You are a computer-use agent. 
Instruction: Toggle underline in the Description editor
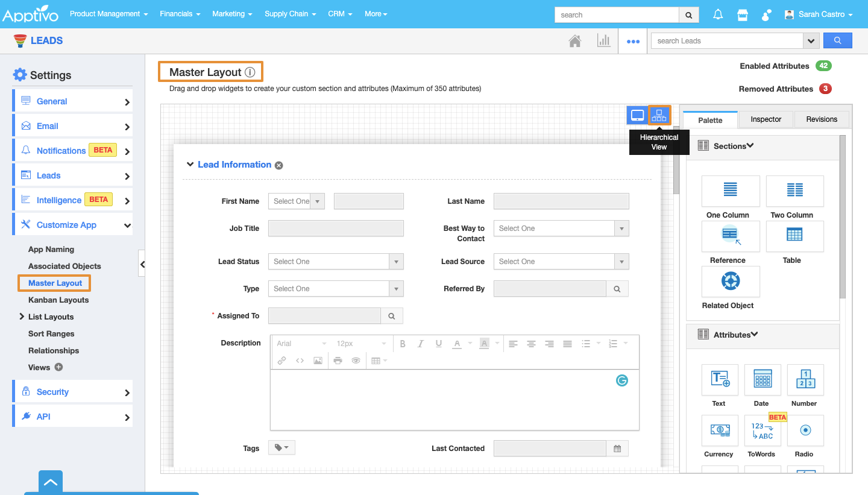[x=439, y=344]
